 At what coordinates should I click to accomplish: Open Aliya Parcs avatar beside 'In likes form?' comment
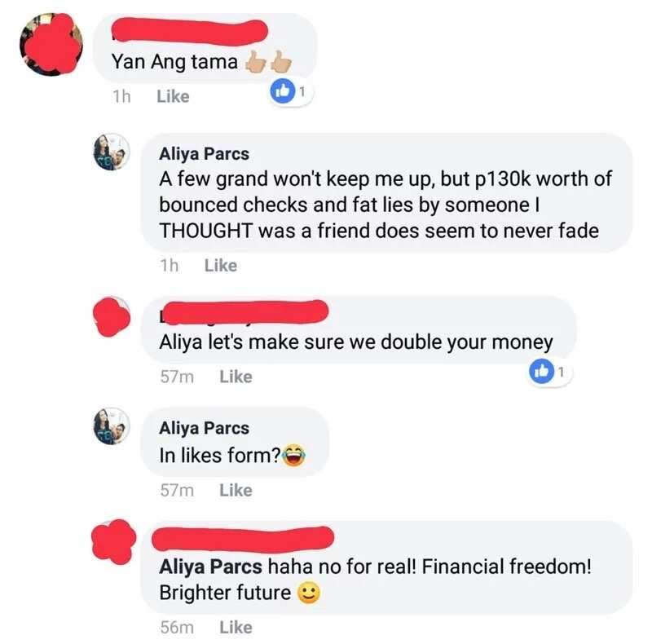point(112,426)
